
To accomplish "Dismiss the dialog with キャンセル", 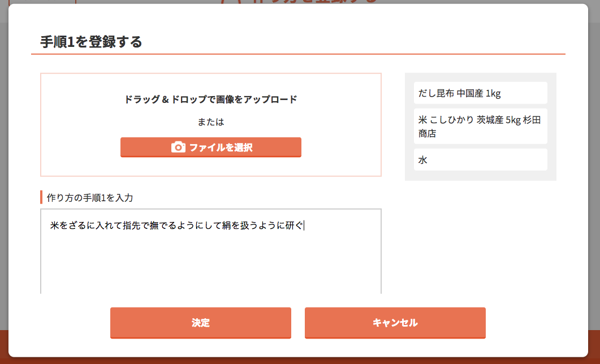I will point(395,323).
